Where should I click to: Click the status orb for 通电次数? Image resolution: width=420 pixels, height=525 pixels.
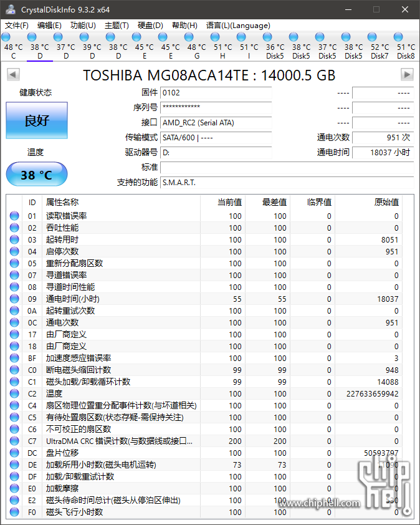pos(14,322)
